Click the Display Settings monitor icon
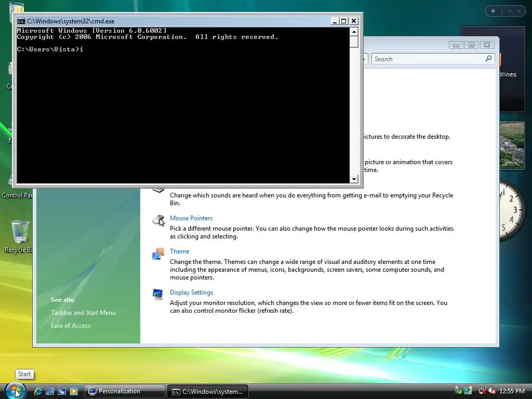Viewport: 532px width, 399px height. point(158,295)
